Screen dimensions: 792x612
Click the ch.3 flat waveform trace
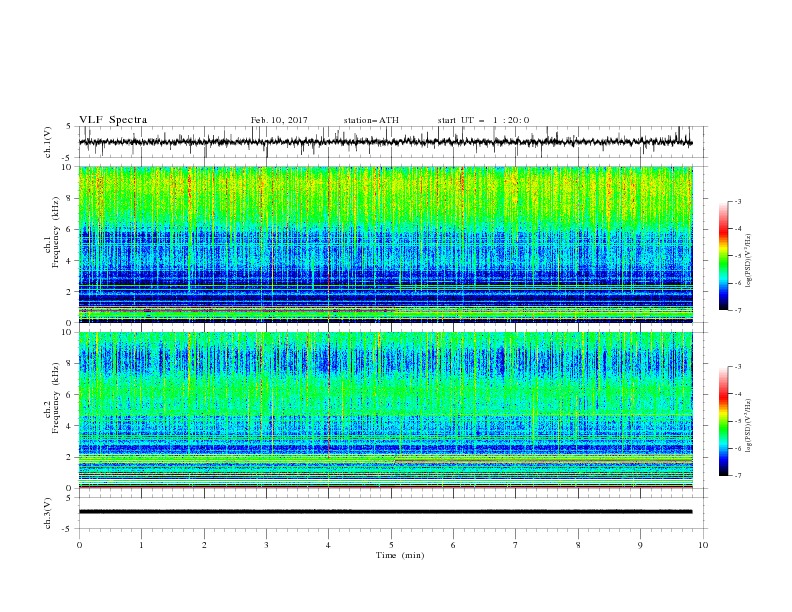point(385,512)
